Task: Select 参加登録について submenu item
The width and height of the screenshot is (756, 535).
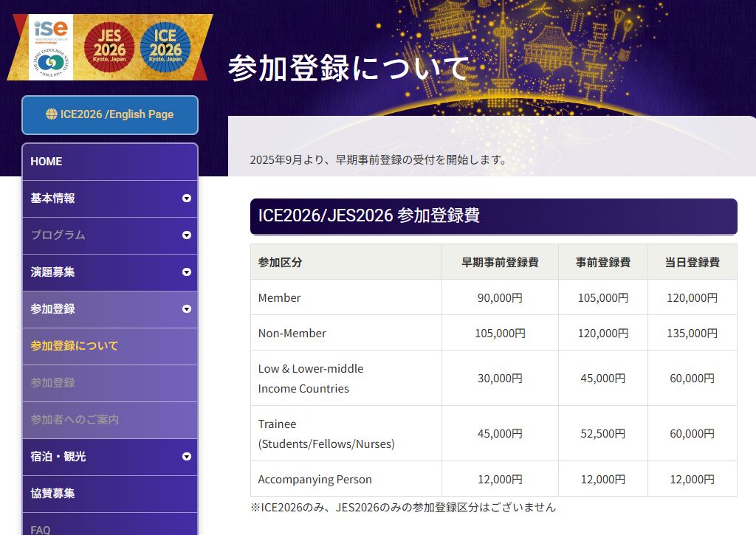Action: (x=75, y=346)
